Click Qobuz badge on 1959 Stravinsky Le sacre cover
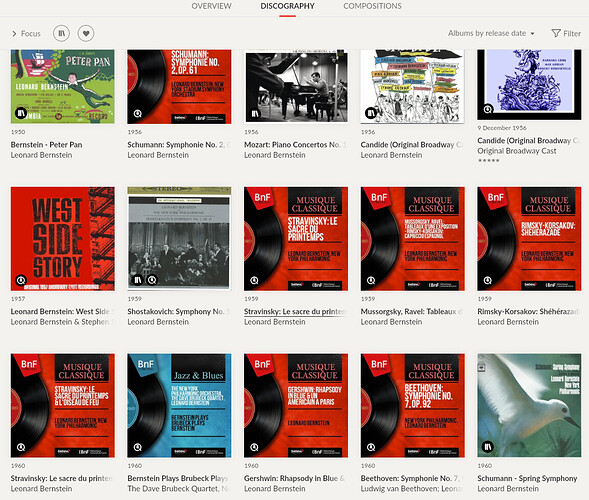This screenshot has height=500, width=589. (x=254, y=280)
